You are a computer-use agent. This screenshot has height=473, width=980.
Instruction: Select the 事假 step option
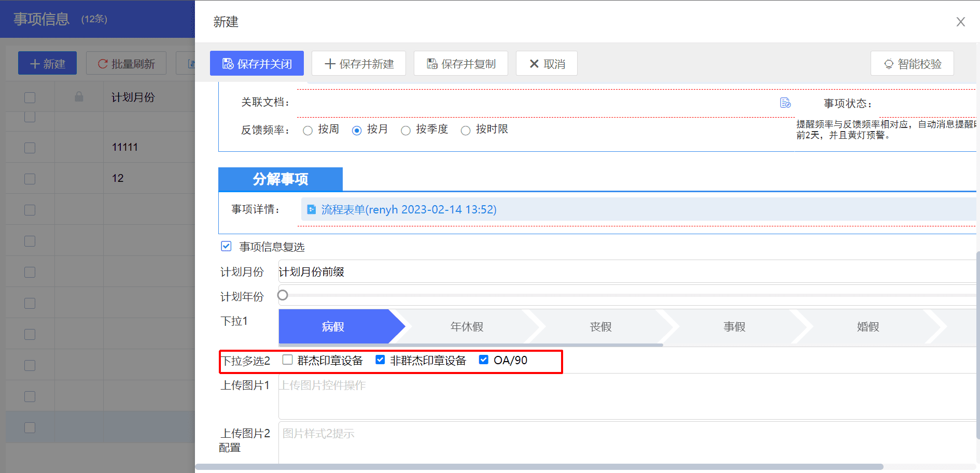pyautogui.click(x=734, y=326)
